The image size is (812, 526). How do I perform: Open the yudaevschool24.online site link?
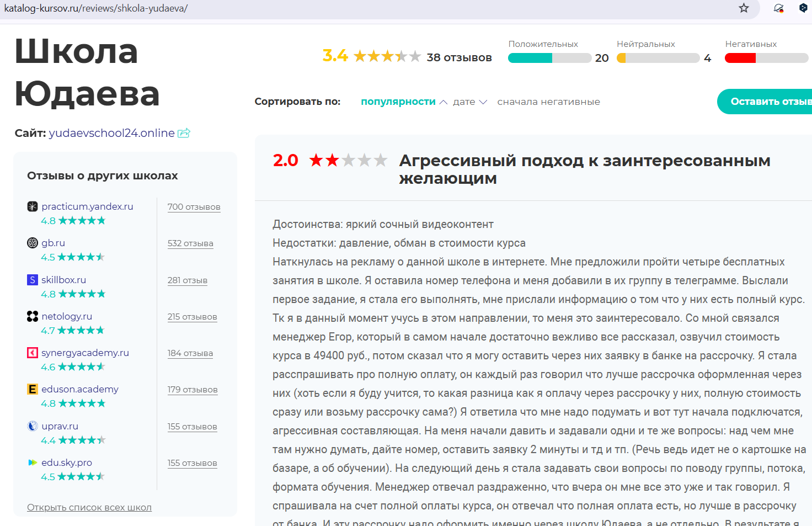tap(111, 133)
